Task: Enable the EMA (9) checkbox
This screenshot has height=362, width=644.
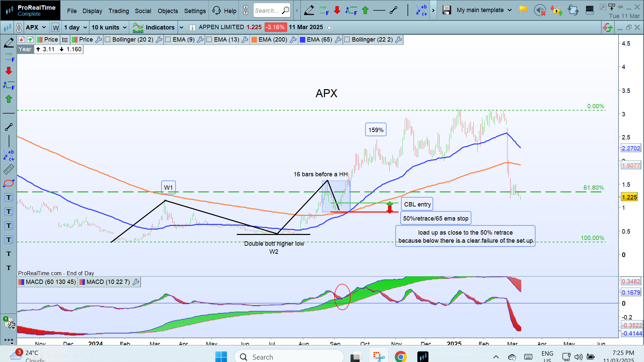Action: click(x=168, y=40)
